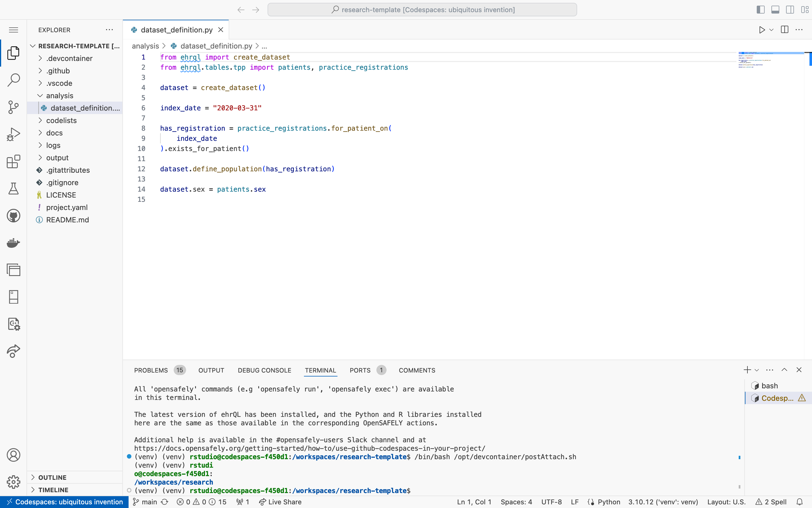The image size is (812, 508).
Task: Open Run and Debug view icon
Action: click(x=14, y=134)
